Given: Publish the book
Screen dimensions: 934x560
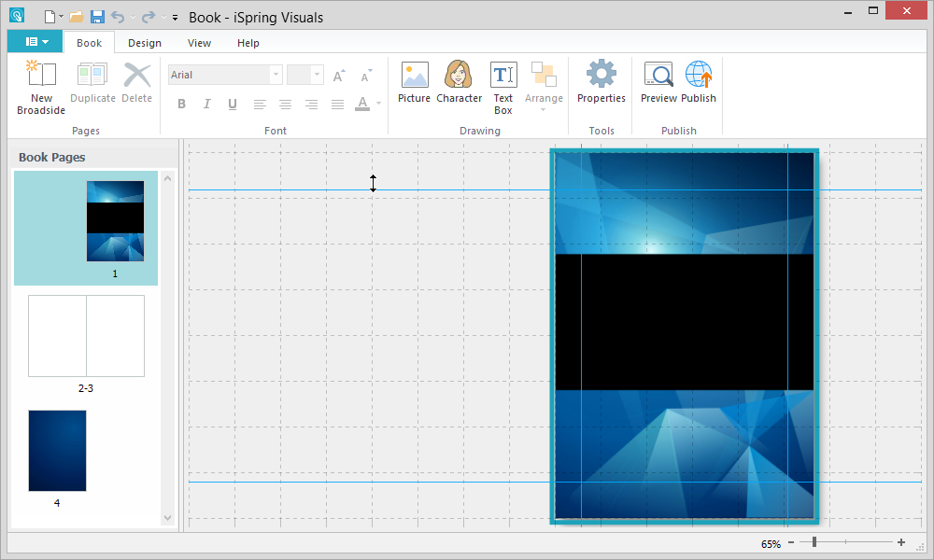Looking at the screenshot, I should click(x=699, y=76).
